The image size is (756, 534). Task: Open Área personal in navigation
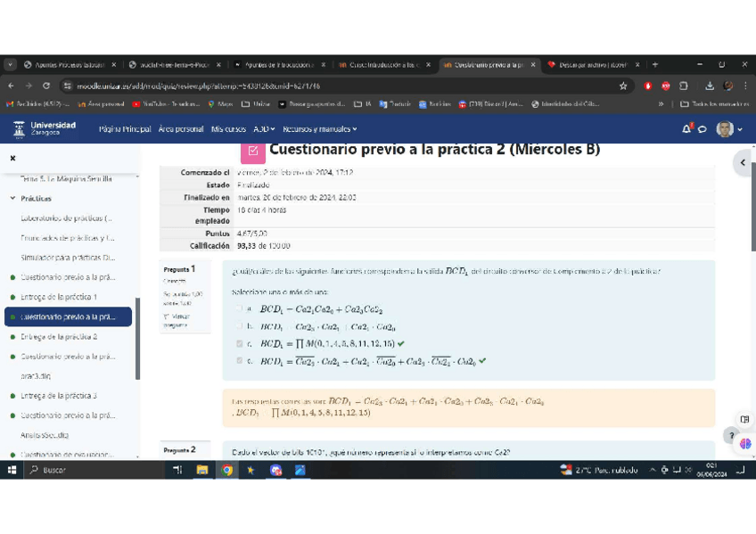181,129
